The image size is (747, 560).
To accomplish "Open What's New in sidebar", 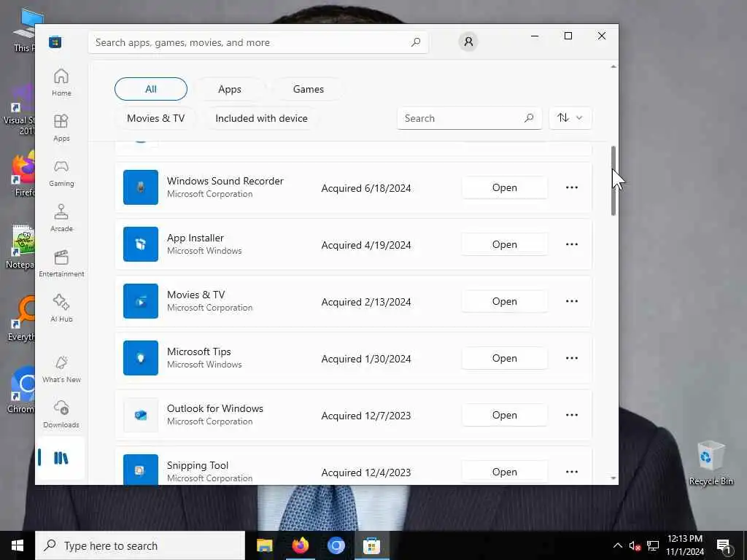I will (61, 369).
